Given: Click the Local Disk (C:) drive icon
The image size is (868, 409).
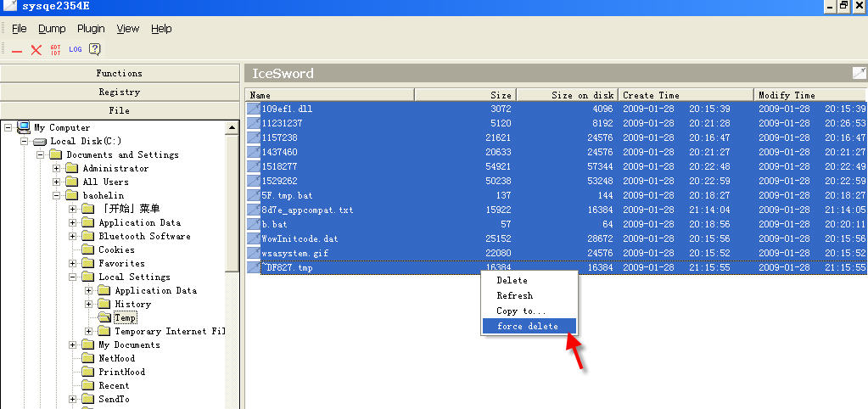Looking at the screenshot, I should click(40, 142).
